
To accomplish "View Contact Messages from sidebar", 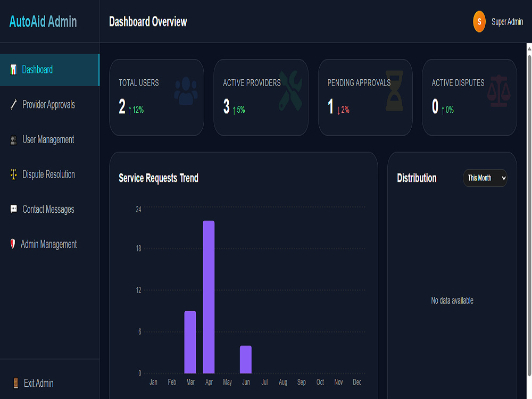I will 49,209.
